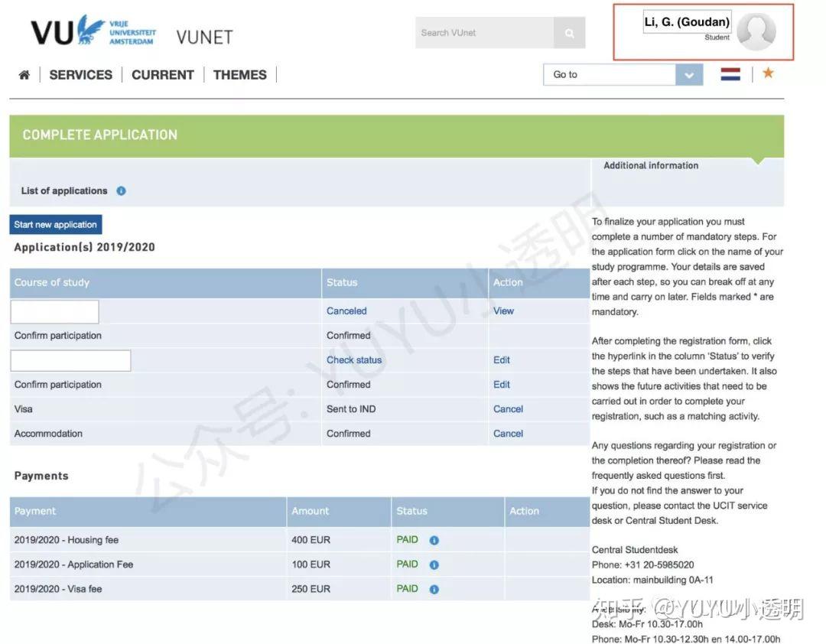Click Application(s) 2019/2020 heading

(x=84, y=247)
